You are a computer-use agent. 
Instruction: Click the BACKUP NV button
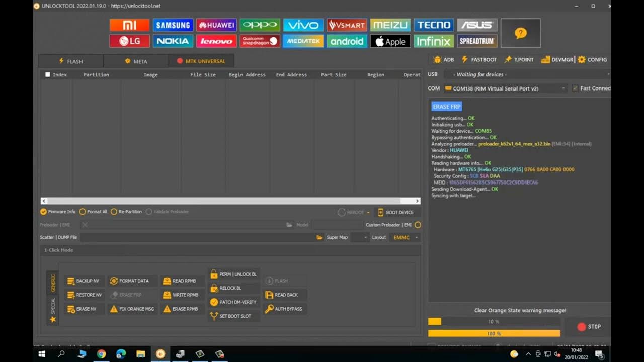[x=85, y=281]
